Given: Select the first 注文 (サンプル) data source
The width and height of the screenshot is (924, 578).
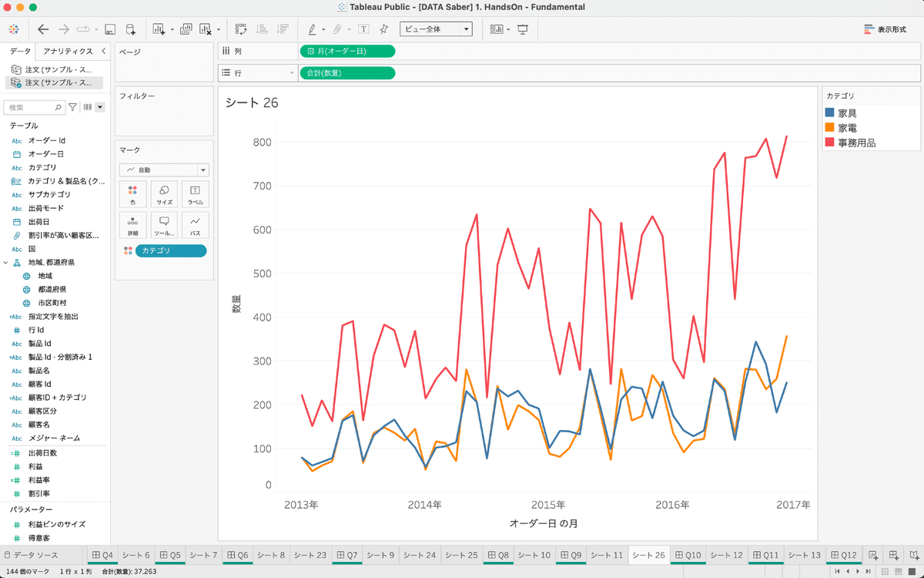Looking at the screenshot, I should pyautogui.click(x=55, y=69).
